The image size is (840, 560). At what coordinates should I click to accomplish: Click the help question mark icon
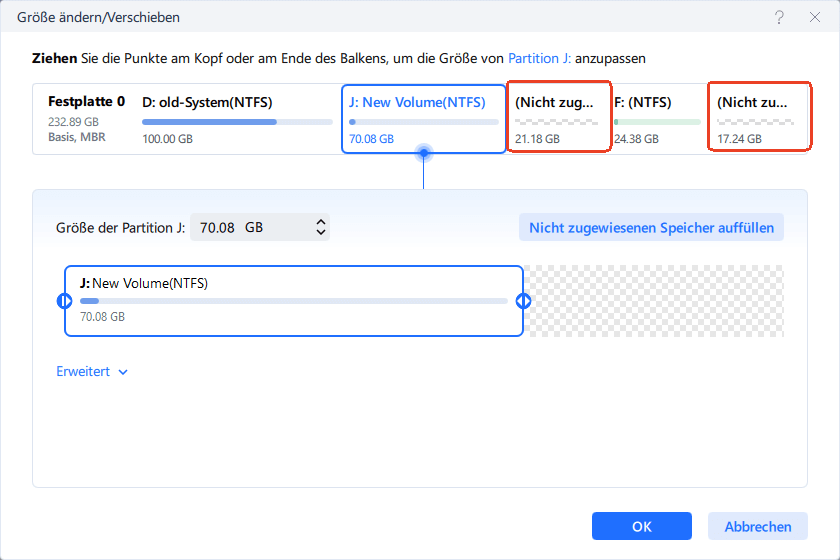pyautogui.click(x=779, y=18)
